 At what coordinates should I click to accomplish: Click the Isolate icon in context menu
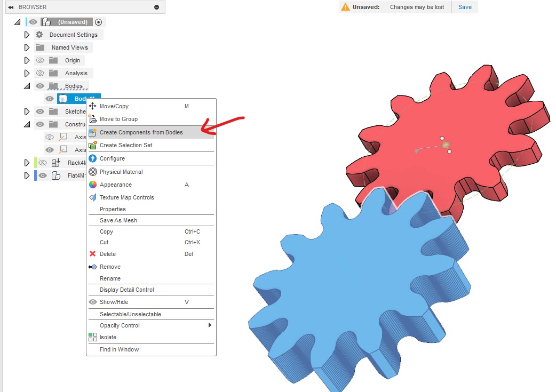(93, 337)
